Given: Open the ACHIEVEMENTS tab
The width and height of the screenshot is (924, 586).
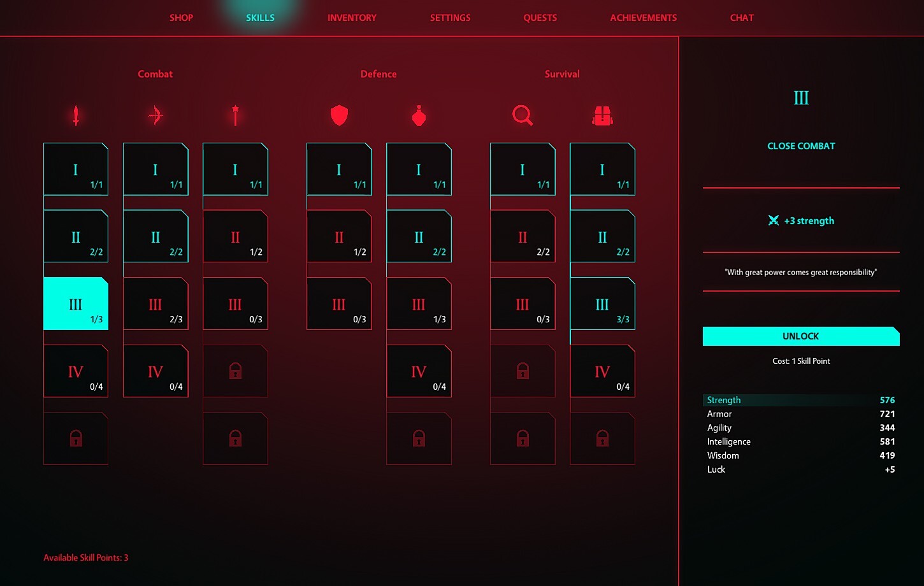Looking at the screenshot, I should 643,18.
